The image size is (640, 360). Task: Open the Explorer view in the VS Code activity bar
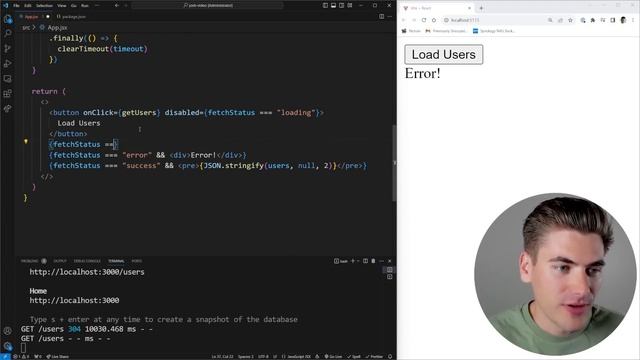(x=7, y=19)
